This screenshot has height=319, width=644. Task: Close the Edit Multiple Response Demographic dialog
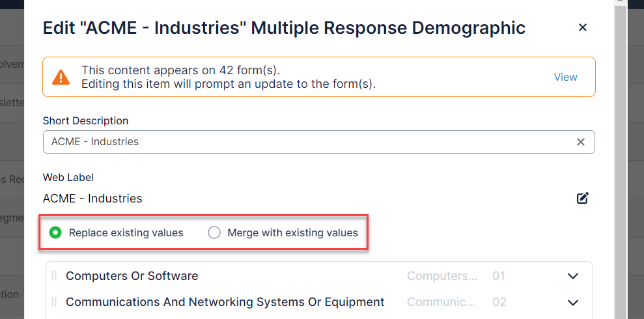point(583,27)
